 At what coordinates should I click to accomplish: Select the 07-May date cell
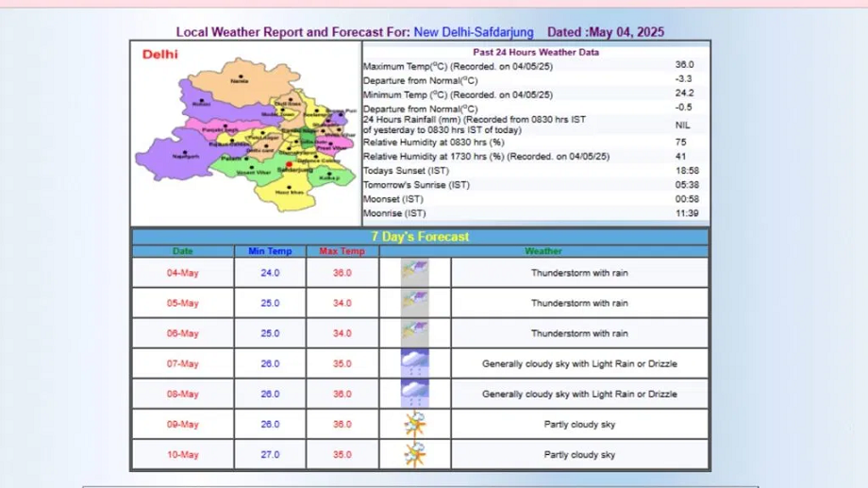pos(183,363)
